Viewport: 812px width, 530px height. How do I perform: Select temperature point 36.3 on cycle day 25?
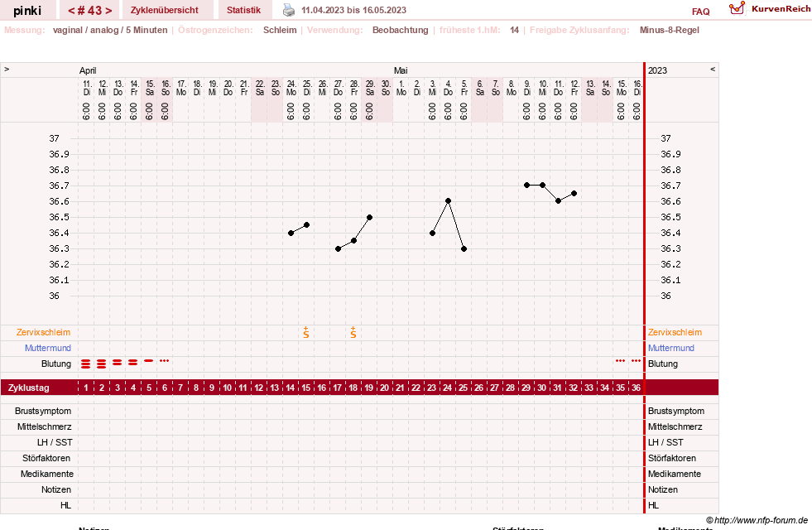(x=464, y=249)
